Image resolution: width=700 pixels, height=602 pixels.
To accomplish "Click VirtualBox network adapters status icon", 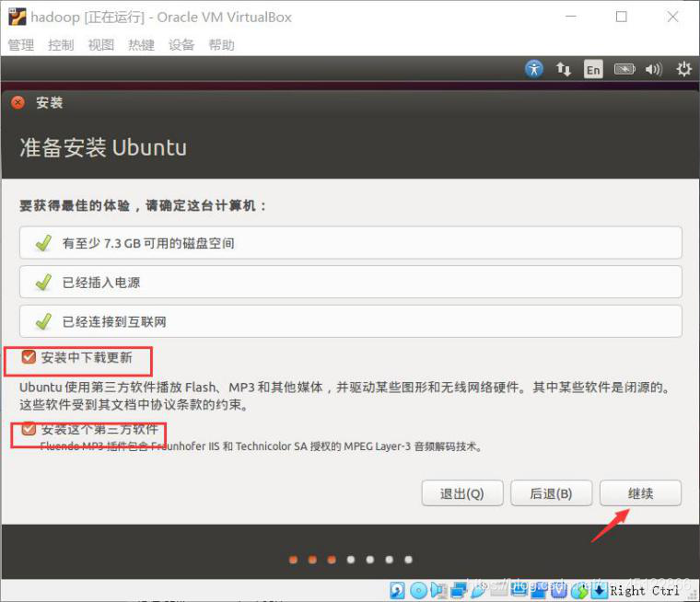I will click(x=459, y=590).
